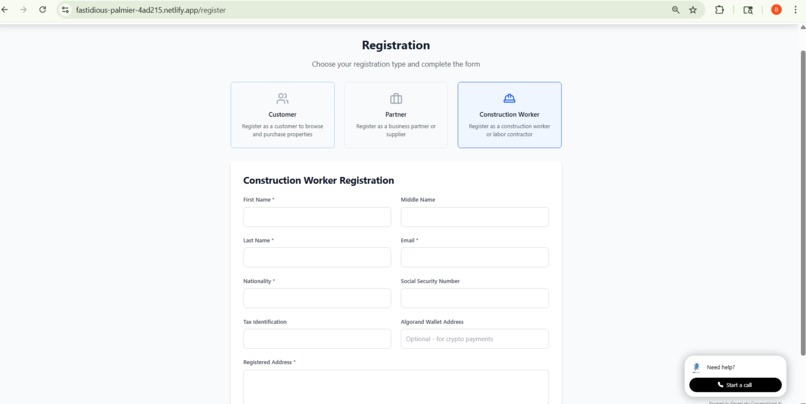Viewport: 806px width, 404px height.
Task: Focus the Algorand Wallet Address field
Action: click(x=474, y=339)
